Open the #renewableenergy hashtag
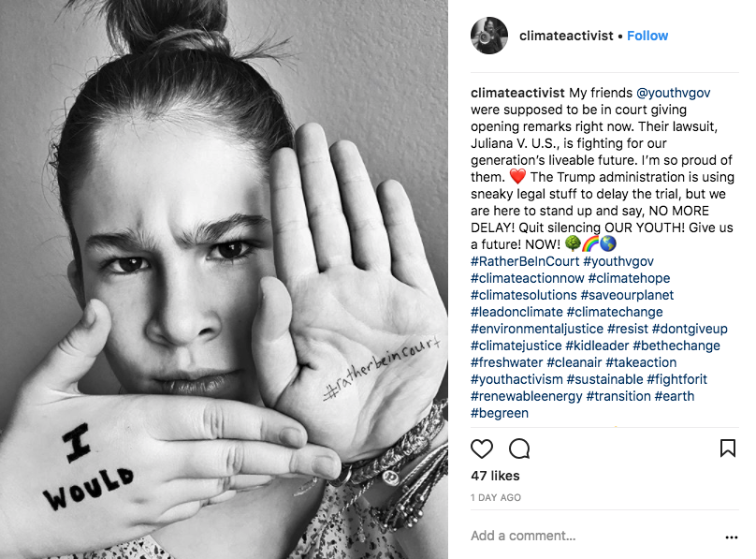The height and width of the screenshot is (559, 756). tap(527, 396)
